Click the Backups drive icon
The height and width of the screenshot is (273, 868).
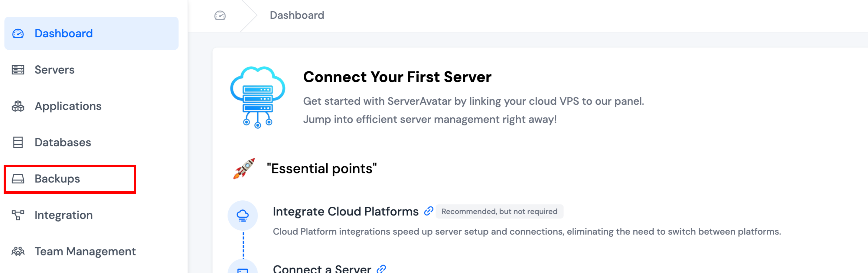18,179
